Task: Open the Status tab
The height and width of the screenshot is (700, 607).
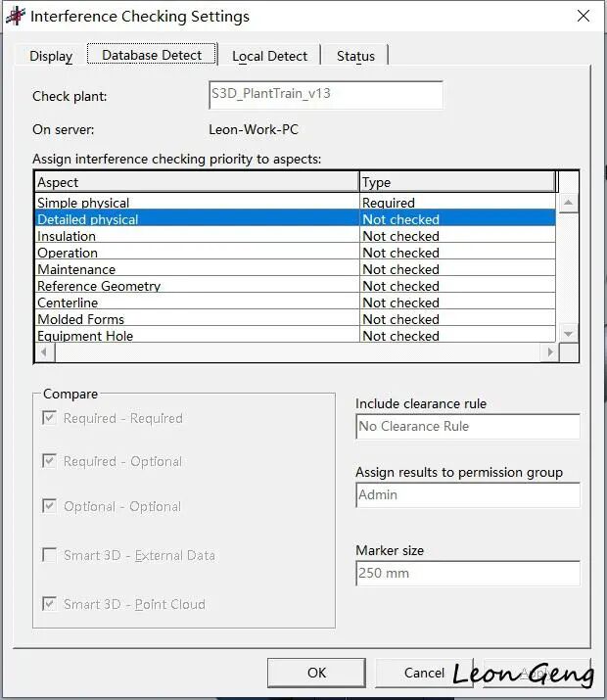Action: 355,56
